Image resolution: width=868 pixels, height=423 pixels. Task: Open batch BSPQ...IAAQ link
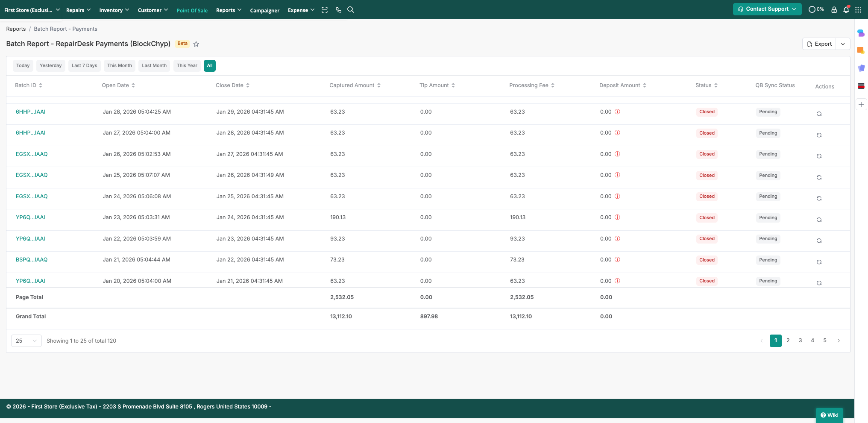coord(32,260)
